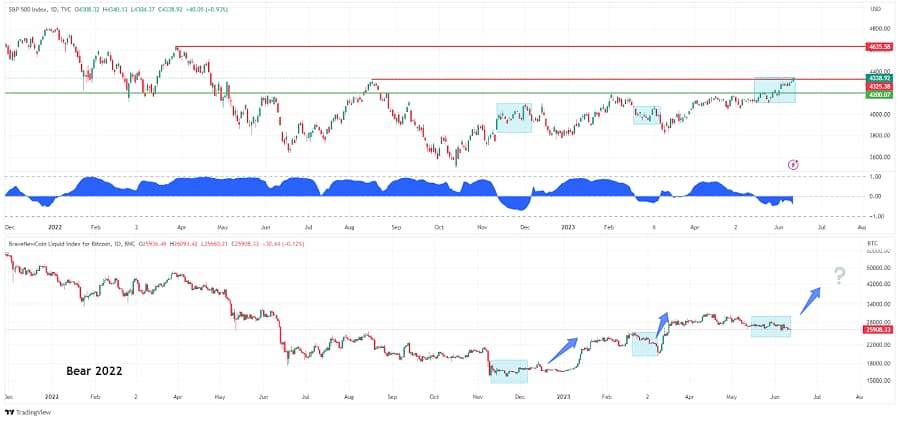This screenshot has width=900, height=421.
Task: Select the blue arrow beside the question mark
Action: (810, 300)
